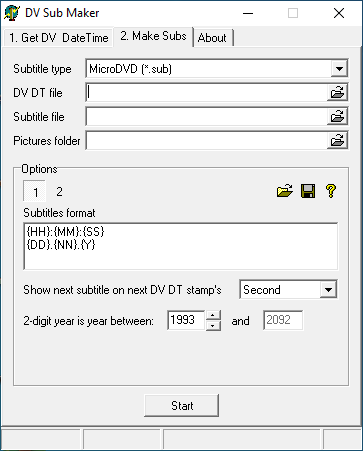Viewport: 363px width, 451px height.
Task: Click into the DV DT file field
Action: (207, 92)
